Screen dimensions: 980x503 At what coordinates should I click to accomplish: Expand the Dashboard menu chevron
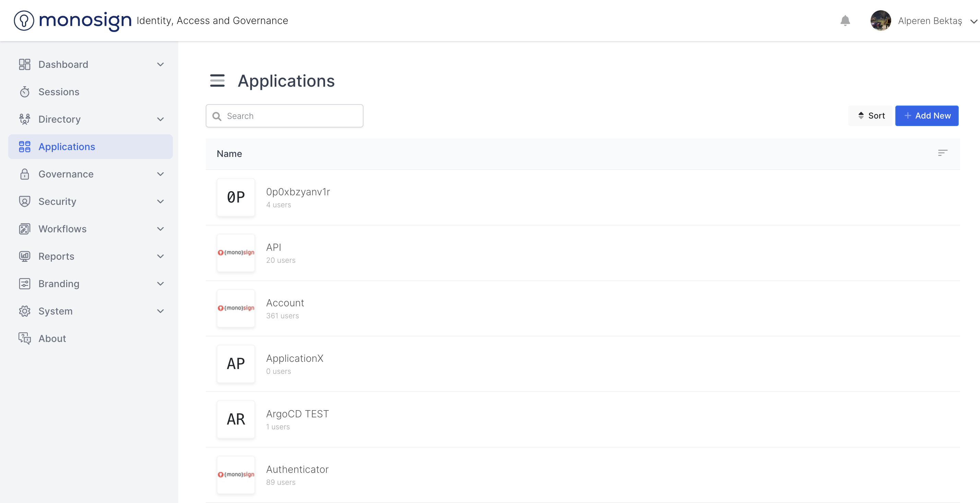[x=160, y=65]
